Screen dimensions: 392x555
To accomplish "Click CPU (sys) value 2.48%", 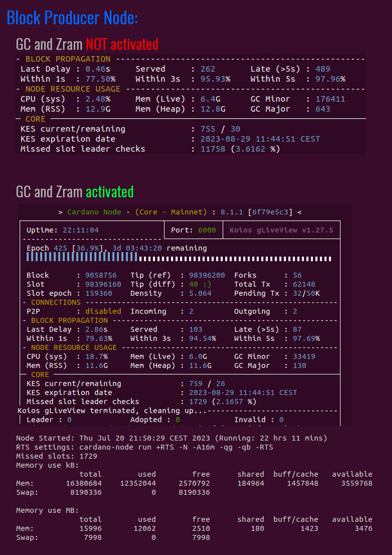I will (98, 99).
